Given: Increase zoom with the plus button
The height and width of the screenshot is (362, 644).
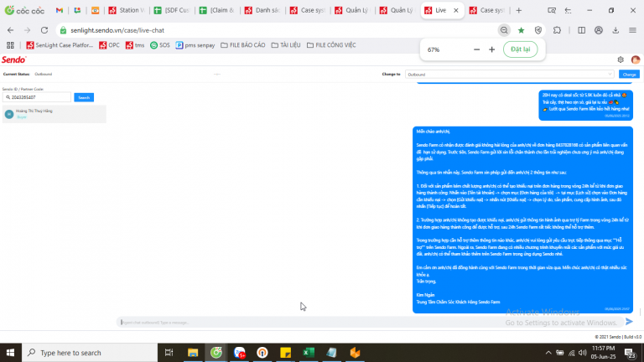Looking at the screenshot, I should click(491, 49).
